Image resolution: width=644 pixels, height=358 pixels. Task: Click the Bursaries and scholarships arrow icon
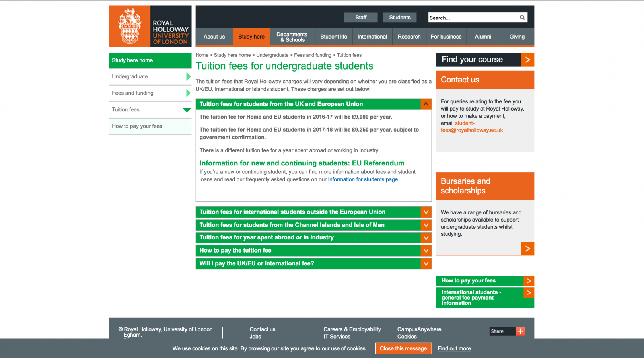(527, 249)
